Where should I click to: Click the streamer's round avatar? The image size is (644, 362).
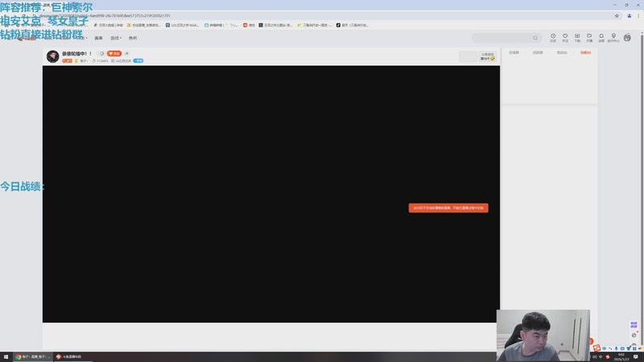click(52, 56)
